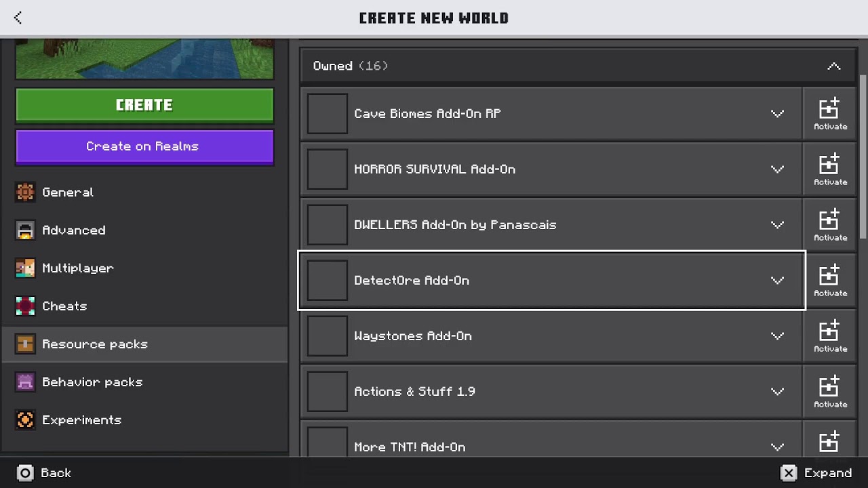
Task: Click the Multiplayer Alex face icon
Action: coord(25,268)
